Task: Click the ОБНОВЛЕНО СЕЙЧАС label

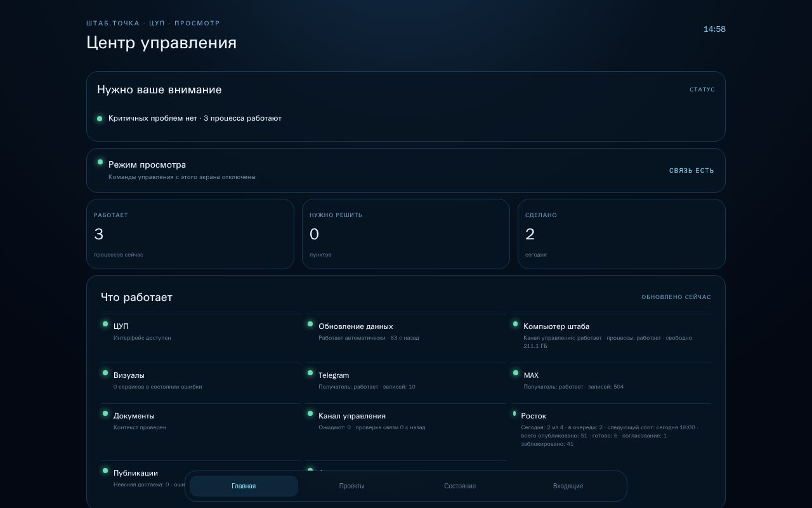Action: [x=676, y=297]
